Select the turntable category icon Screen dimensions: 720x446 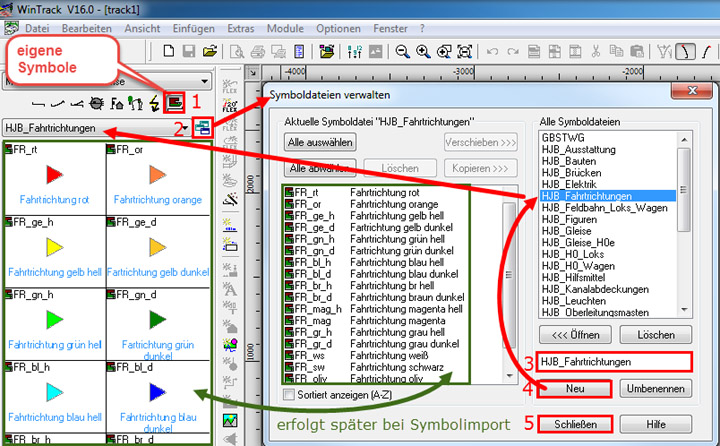96,104
